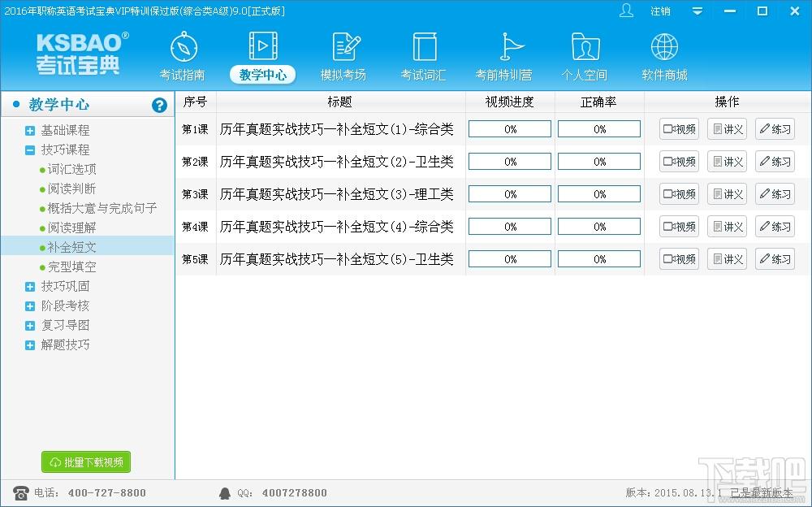This screenshot has height=507, width=812.
Task: Click the telephone icon in status bar
Action: pyautogui.click(x=21, y=492)
